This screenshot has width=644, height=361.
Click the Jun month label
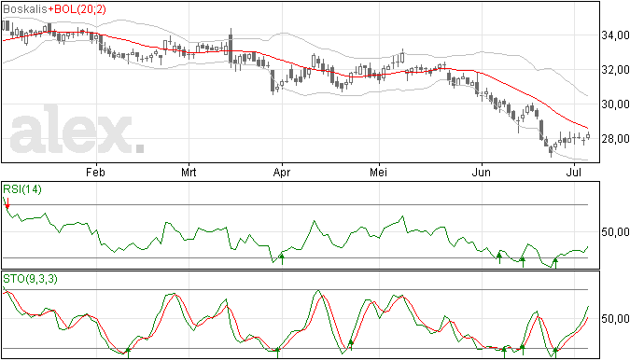pos(481,172)
